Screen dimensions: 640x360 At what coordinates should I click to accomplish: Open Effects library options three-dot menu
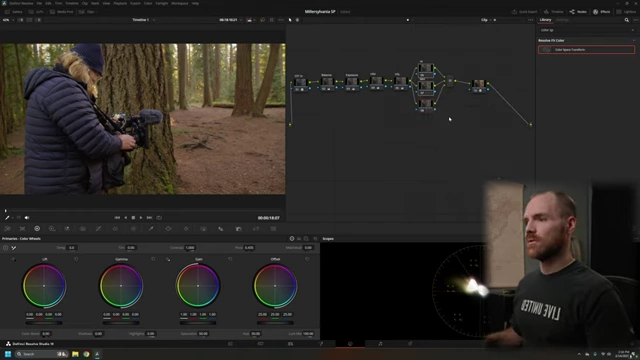(635, 20)
